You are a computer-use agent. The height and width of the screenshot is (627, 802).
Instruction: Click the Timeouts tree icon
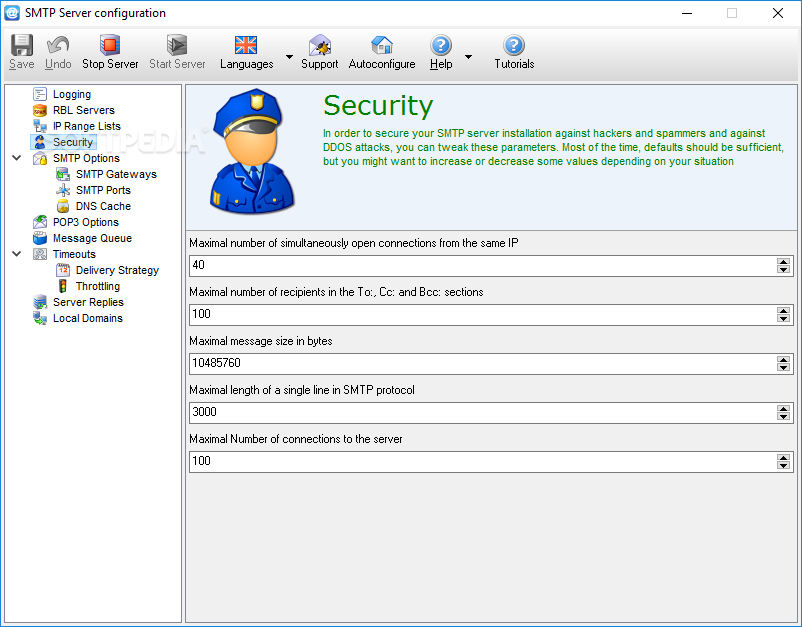40,254
